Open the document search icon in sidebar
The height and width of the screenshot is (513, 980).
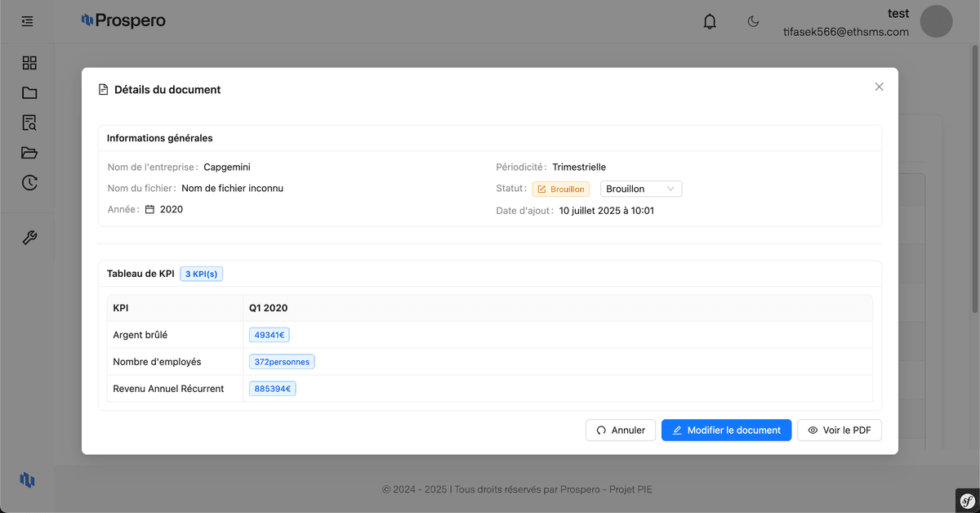pos(29,123)
